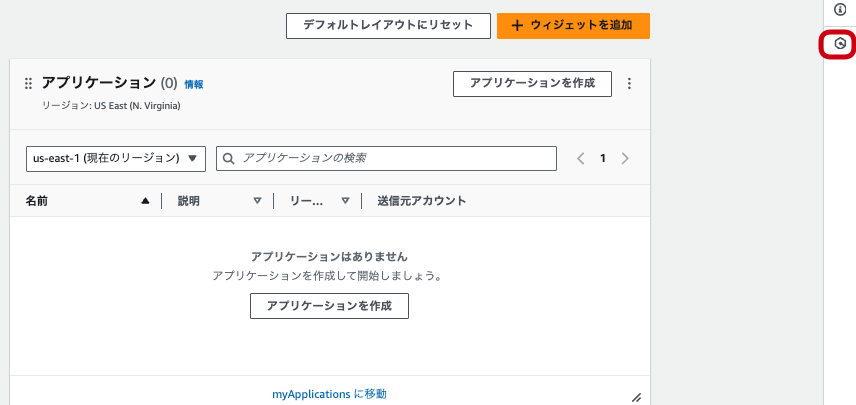Click the widget resize handle corner icon
The width and height of the screenshot is (856, 405).
click(x=636, y=397)
